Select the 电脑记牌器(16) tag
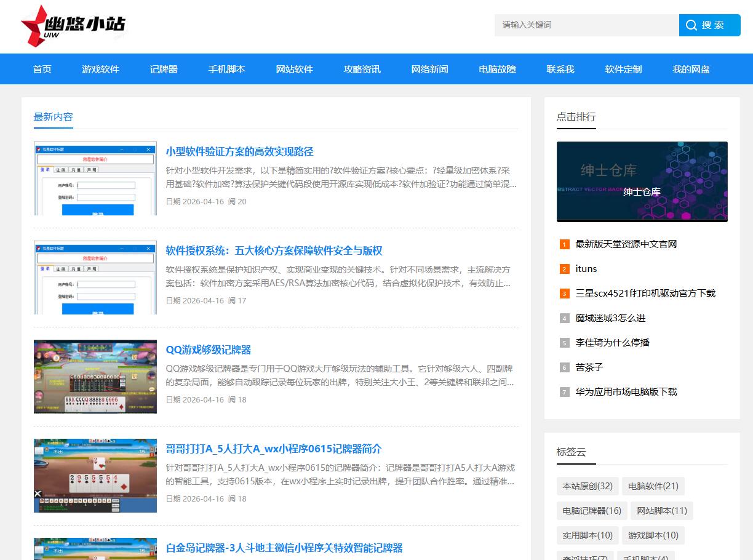Screen dimensions: 753x560 point(592,511)
